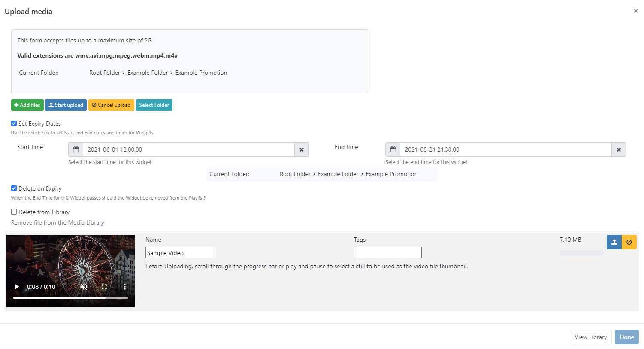Enter fullscreen on the video preview
Image resolution: width=644 pixels, height=349 pixels.
point(104,287)
